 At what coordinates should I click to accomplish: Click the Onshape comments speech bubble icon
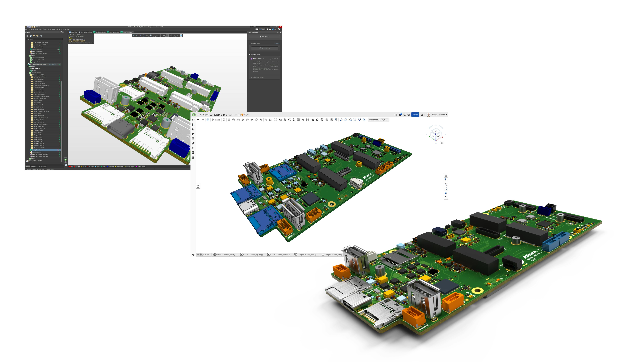193,134
